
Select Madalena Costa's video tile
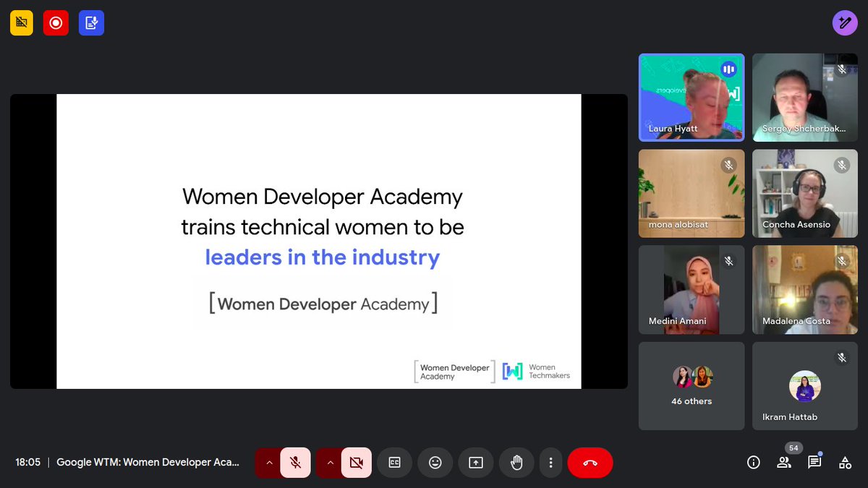tap(805, 290)
